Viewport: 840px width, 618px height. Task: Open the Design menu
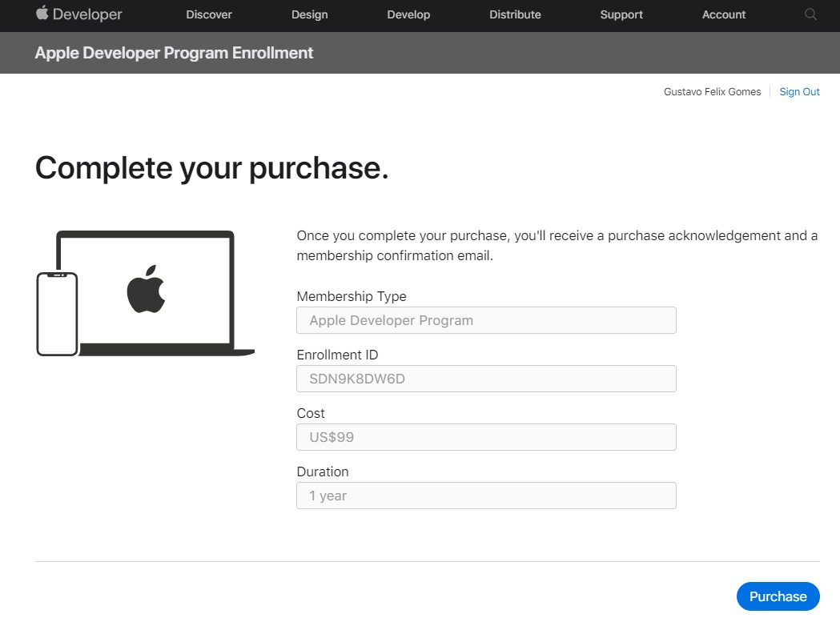(310, 14)
